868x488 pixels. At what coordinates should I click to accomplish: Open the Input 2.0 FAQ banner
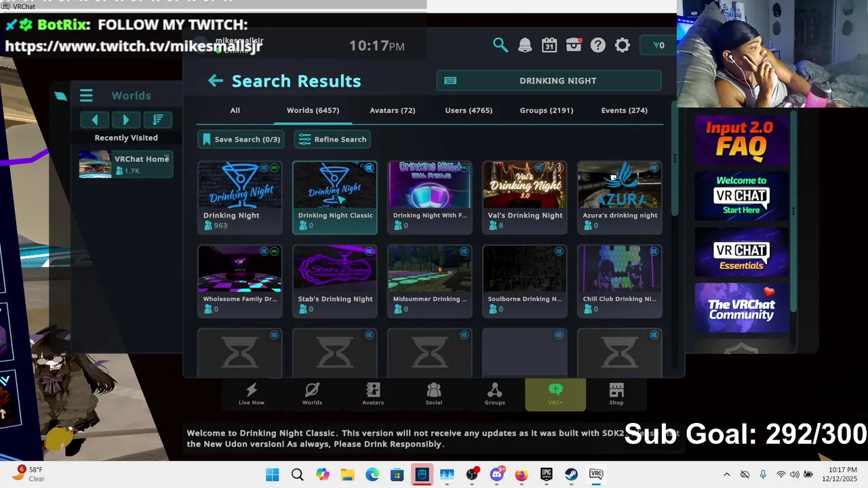pos(741,139)
